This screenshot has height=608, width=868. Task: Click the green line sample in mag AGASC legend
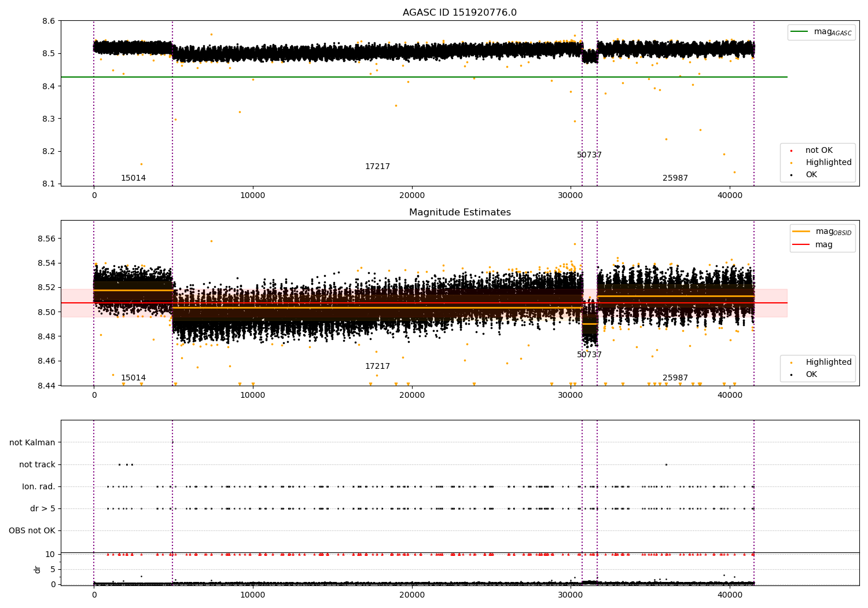799,32
